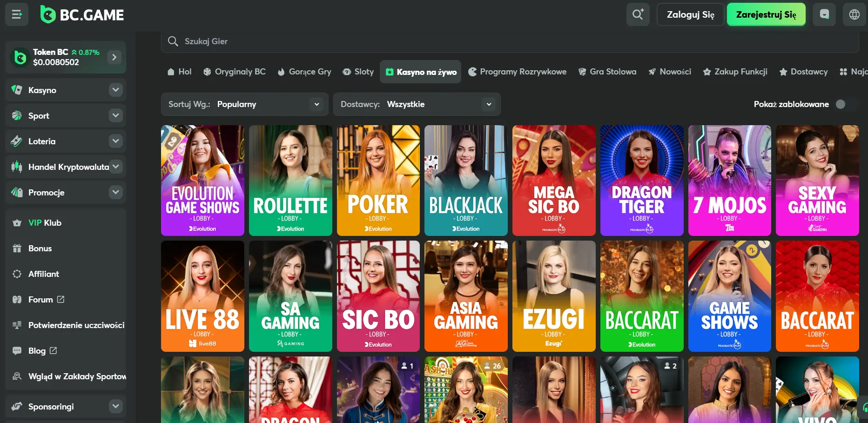This screenshot has height=423, width=868.
Task: Click the Forum icon in sidebar
Action: point(17,300)
